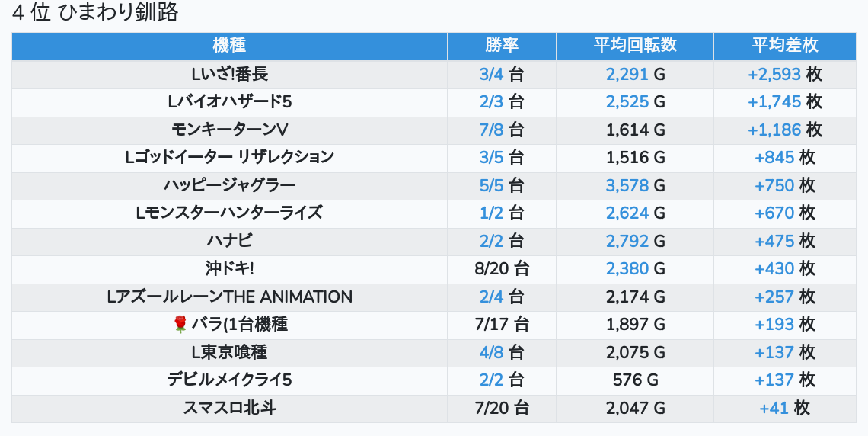Screen dimensions: 868x436
Task: Open the 3,578 average spins link
Action: [627, 185]
